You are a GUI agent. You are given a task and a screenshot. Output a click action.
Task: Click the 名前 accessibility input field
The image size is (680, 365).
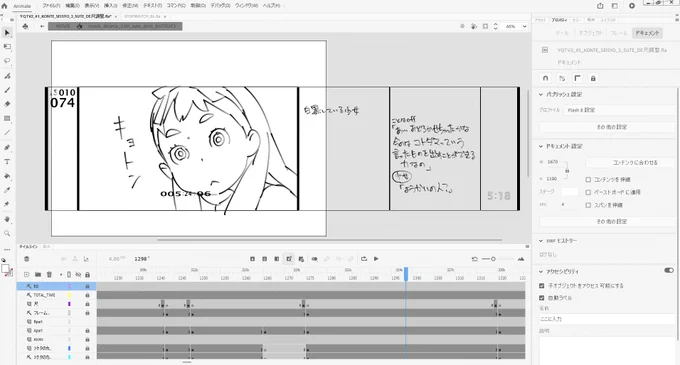pyautogui.click(x=607, y=319)
